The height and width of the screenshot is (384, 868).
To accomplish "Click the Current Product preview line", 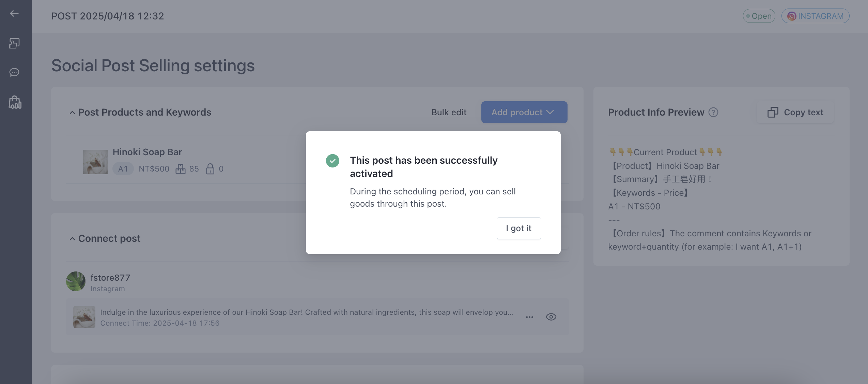I will click(665, 152).
